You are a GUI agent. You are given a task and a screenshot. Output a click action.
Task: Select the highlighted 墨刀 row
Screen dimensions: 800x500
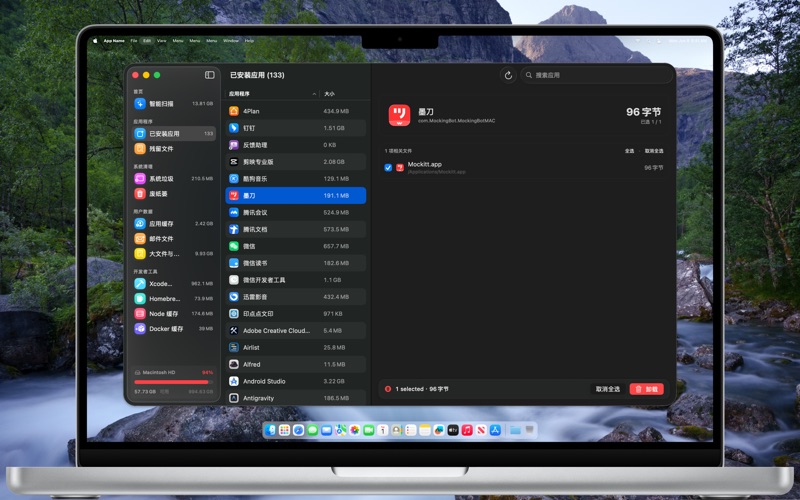point(296,195)
